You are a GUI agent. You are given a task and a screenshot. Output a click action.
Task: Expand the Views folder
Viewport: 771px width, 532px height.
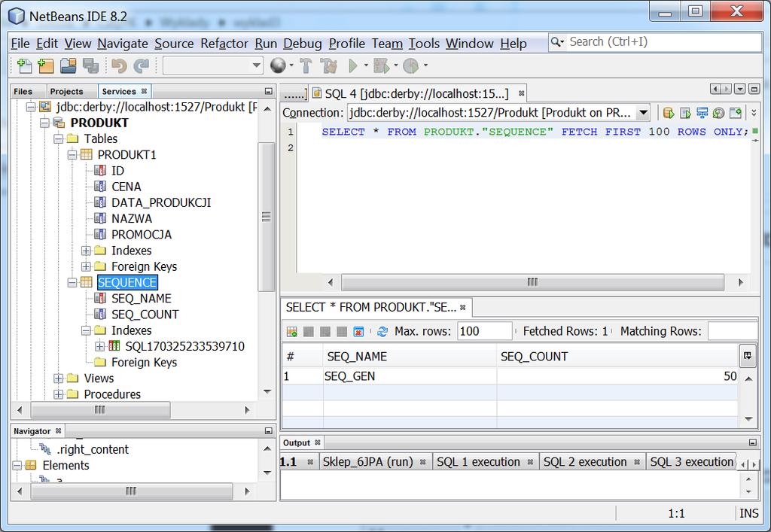(59, 378)
